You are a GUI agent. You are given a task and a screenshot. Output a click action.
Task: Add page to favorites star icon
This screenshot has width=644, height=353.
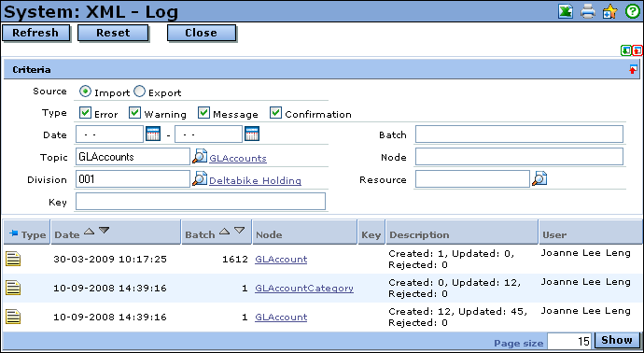[609, 11]
